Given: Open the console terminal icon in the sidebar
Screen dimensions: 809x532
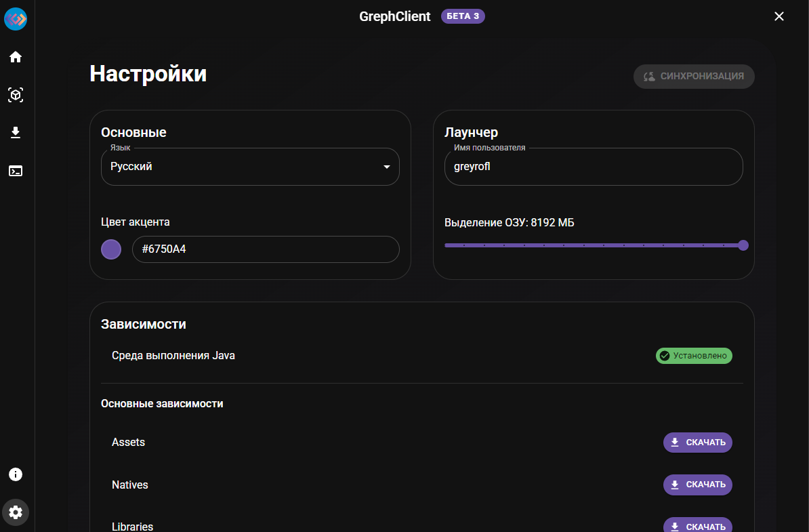Looking at the screenshot, I should coord(16,171).
